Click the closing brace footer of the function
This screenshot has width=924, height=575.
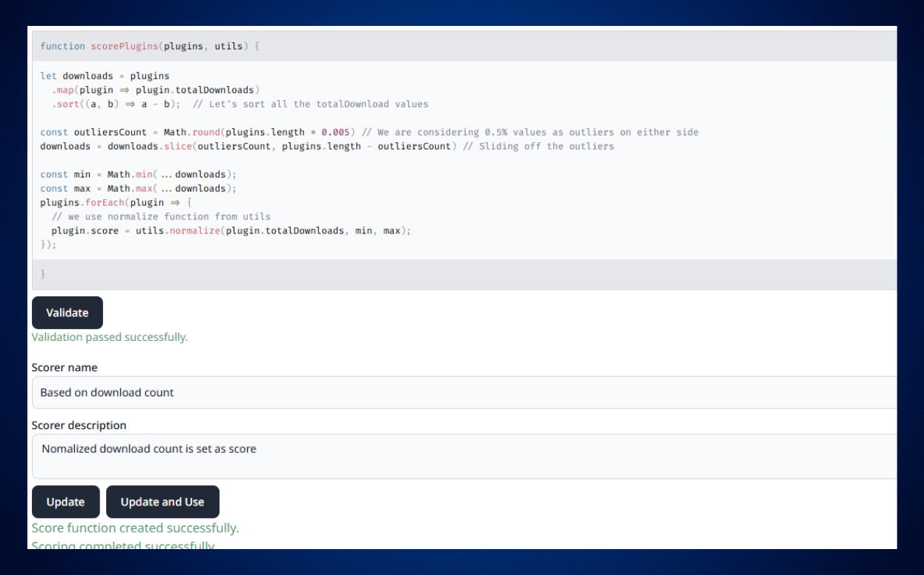(43, 274)
